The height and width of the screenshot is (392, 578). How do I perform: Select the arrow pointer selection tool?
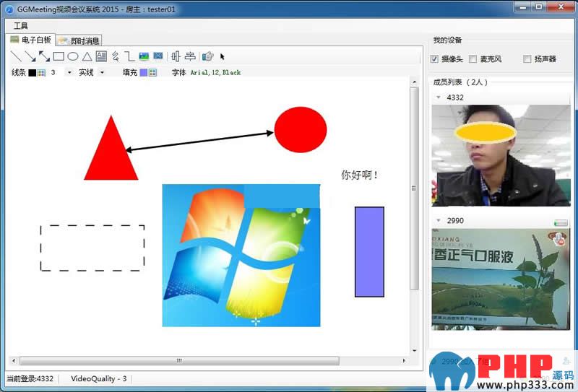(223, 57)
